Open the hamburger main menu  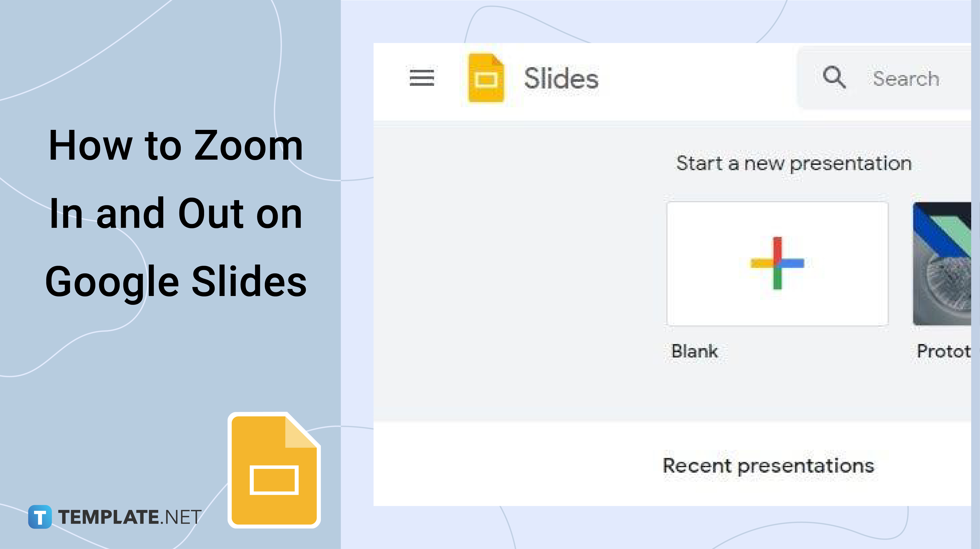click(421, 78)
